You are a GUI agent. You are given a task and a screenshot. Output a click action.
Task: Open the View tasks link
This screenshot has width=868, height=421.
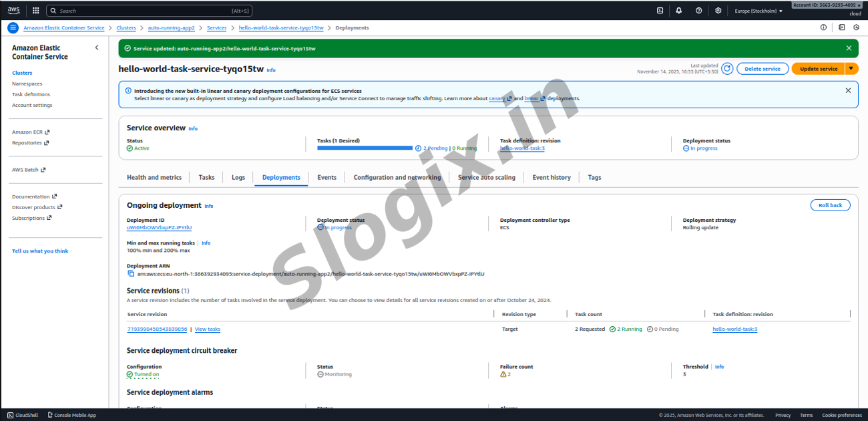point(207,329)
